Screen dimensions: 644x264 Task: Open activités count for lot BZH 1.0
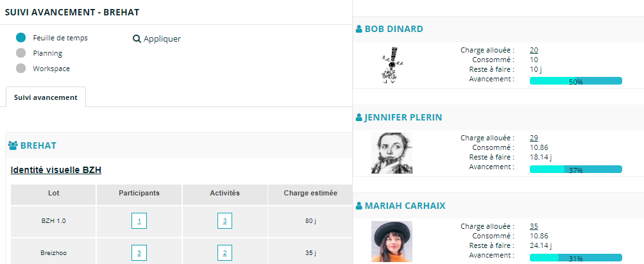[225, 221]
